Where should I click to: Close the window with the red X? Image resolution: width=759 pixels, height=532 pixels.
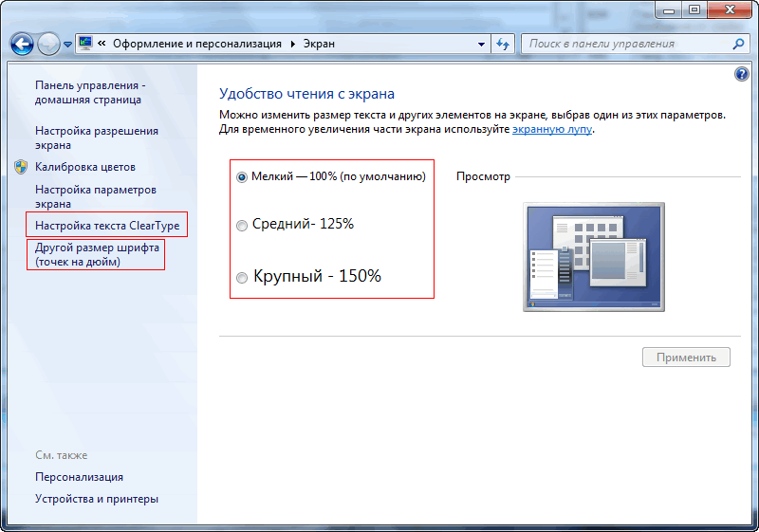[x=730, y=9]
